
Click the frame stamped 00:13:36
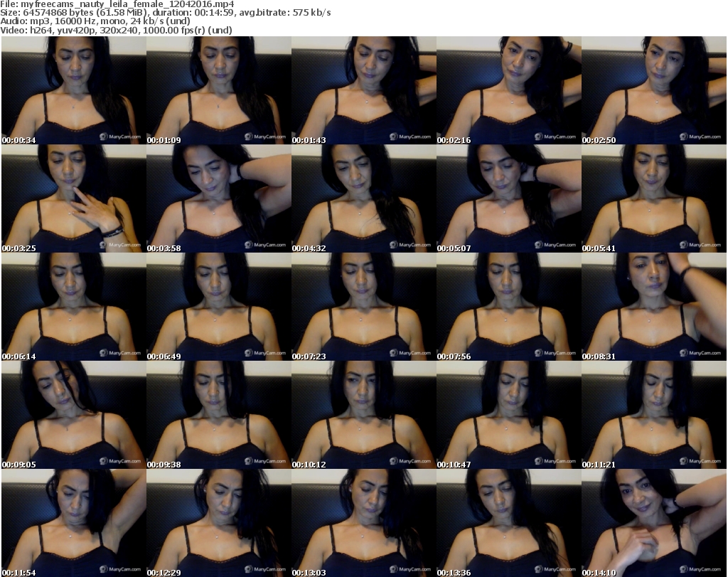(509, 523)
